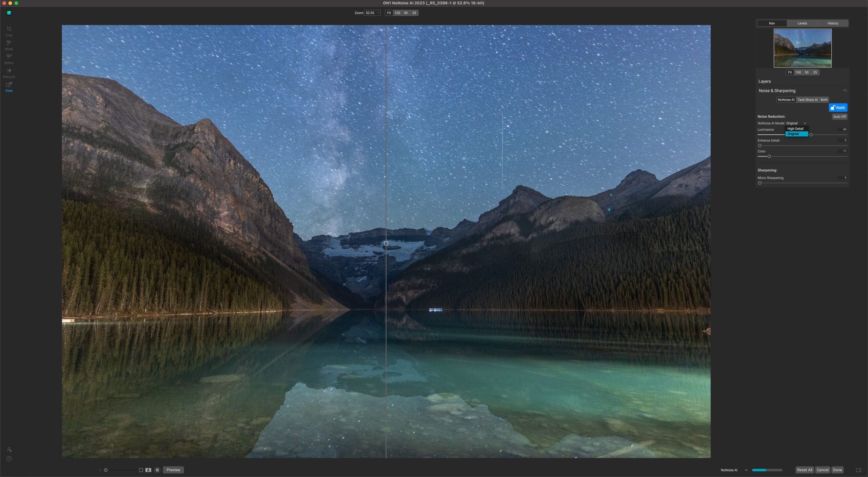Screen dimensions: 868x477
Task: Click the user account icon
Action: tap(9, 450)
